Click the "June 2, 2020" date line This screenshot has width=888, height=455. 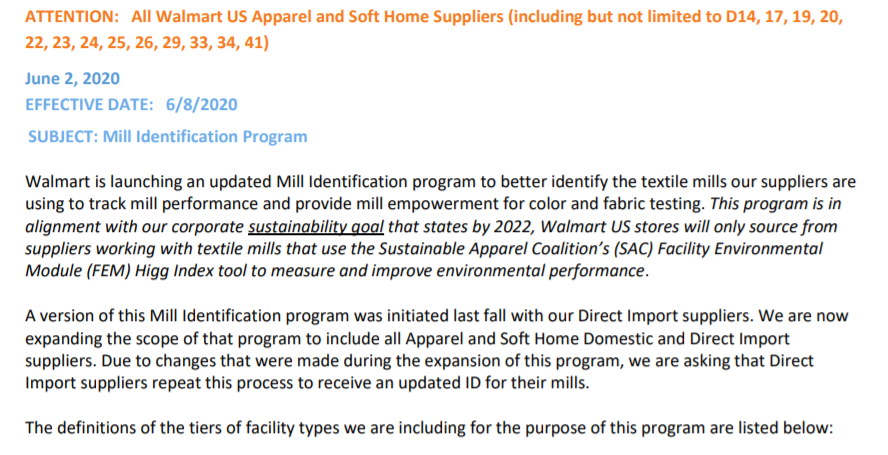(x=74, y=80)
